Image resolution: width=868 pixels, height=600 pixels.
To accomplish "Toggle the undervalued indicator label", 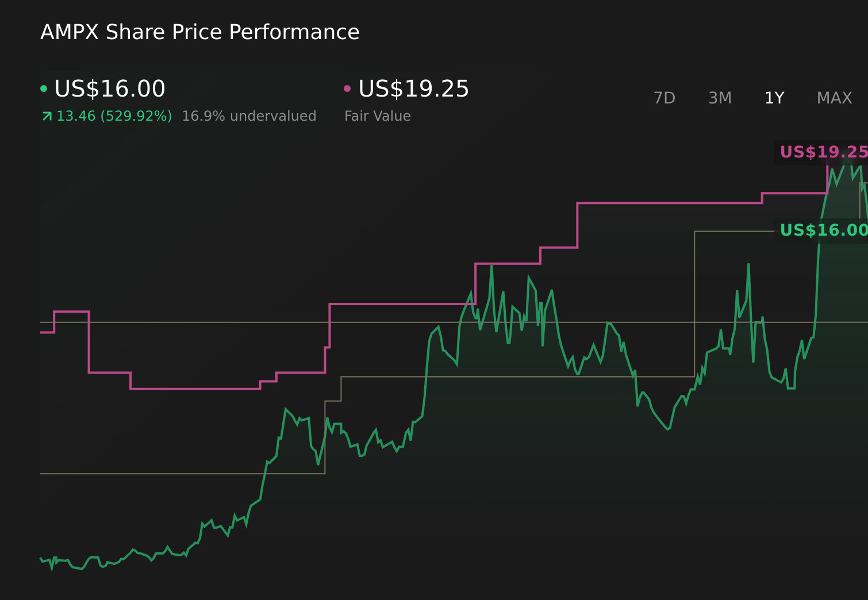I will pos(249,116).
